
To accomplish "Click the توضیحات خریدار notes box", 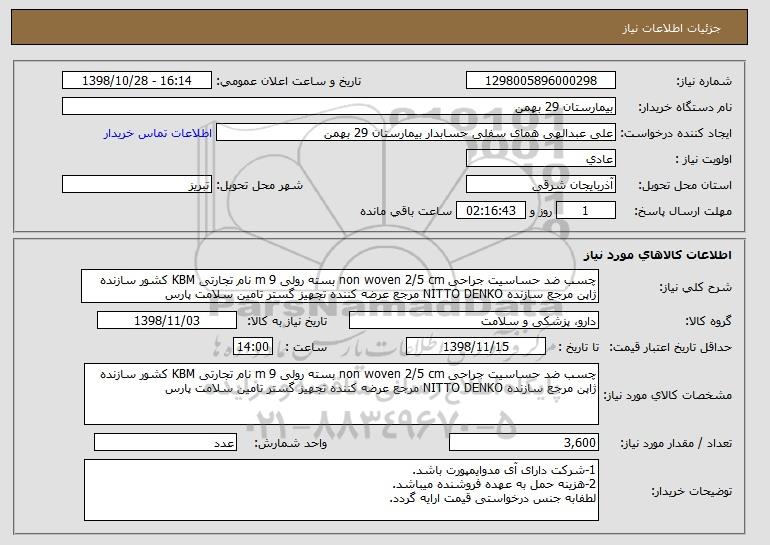I will coord(341,490).
